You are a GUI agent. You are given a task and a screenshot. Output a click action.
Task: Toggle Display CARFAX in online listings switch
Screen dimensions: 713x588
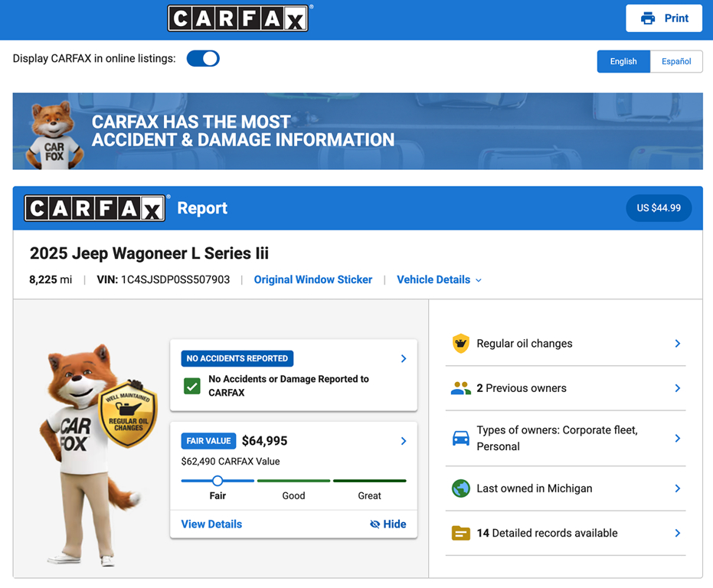pyautogui.click(x=203, y=58)
